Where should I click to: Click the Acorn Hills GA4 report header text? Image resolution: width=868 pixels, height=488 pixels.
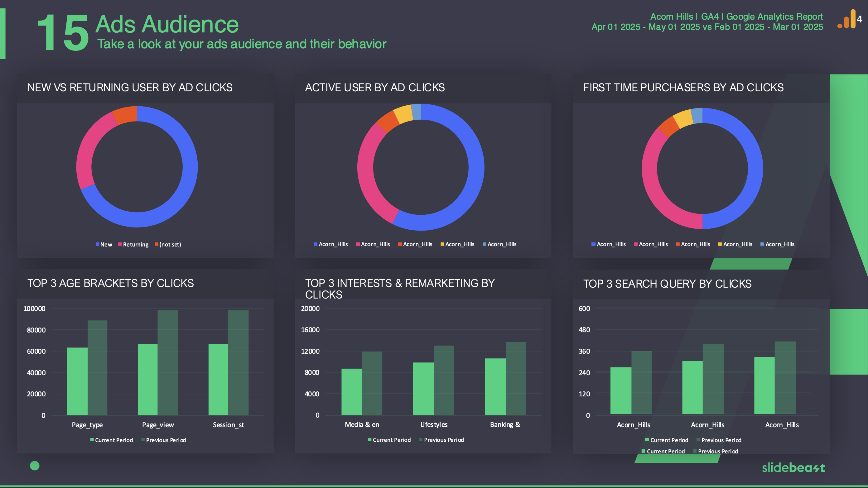click(x=736, y=17)
